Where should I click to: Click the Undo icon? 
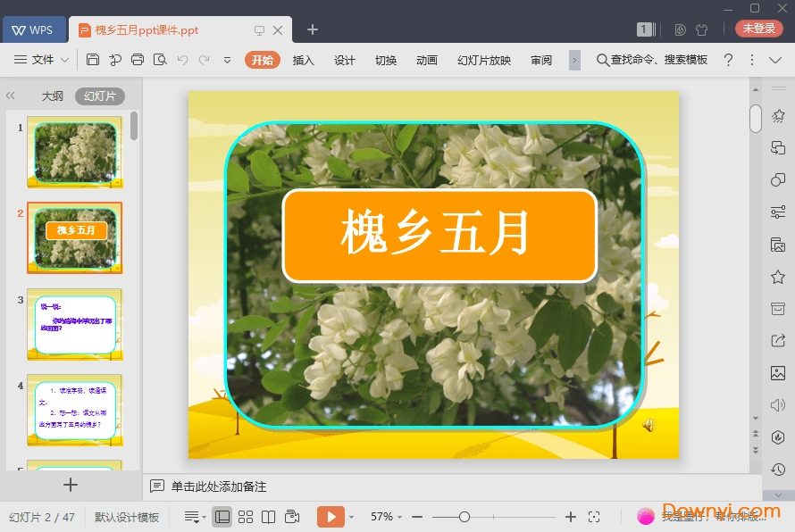pos(182,60)
